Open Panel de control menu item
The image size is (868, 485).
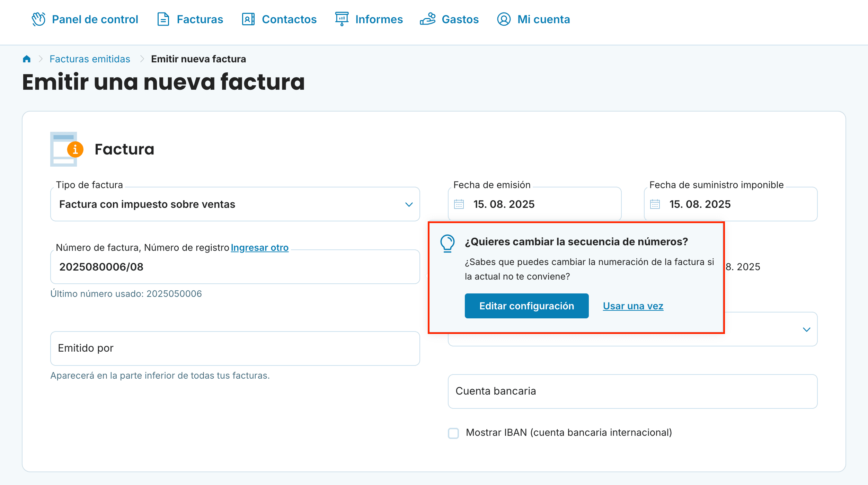click(85, 19)
